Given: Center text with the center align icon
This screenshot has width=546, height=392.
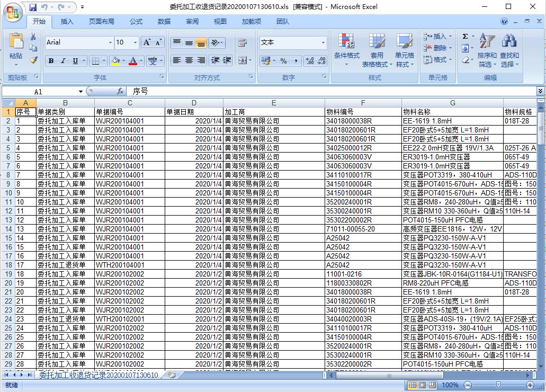Looking at the screenshot, I should (189, 60).
